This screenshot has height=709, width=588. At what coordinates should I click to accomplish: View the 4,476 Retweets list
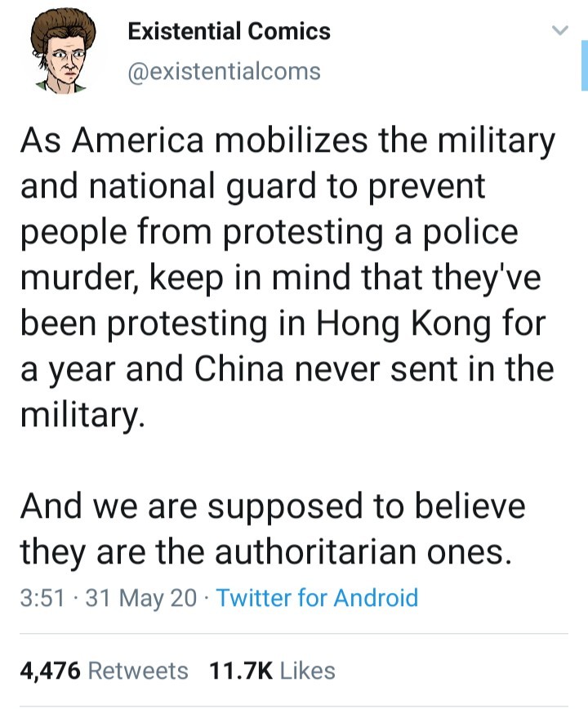[x=104, y=671]
